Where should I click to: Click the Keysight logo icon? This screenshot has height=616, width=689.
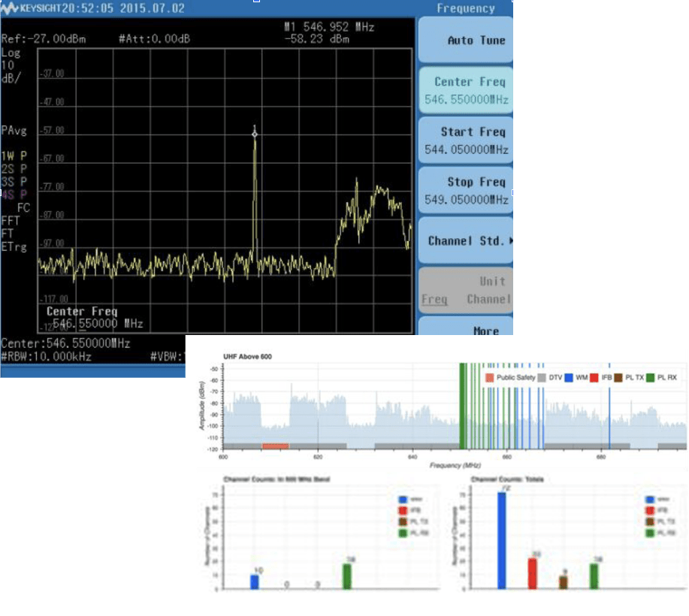click(x=8, y=7)
